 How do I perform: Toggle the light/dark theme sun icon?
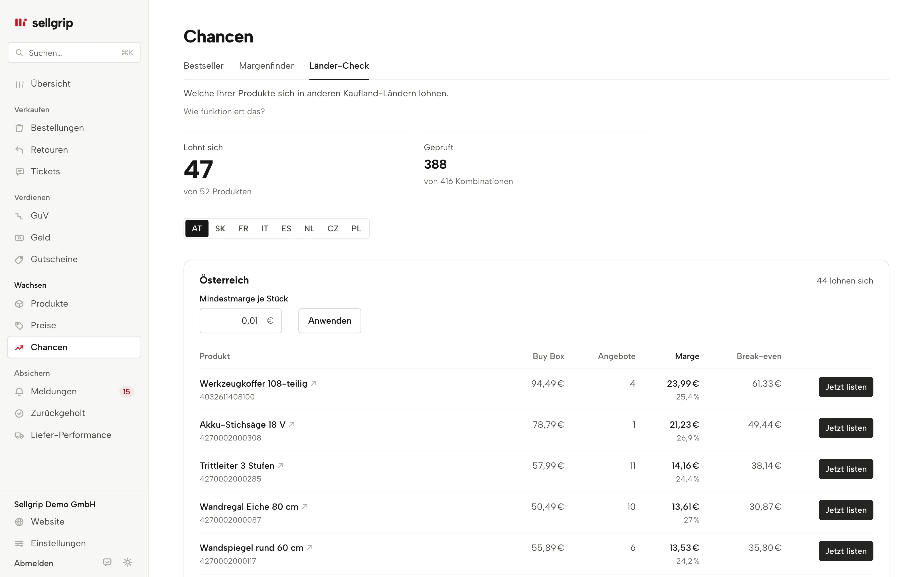[127, 562]
